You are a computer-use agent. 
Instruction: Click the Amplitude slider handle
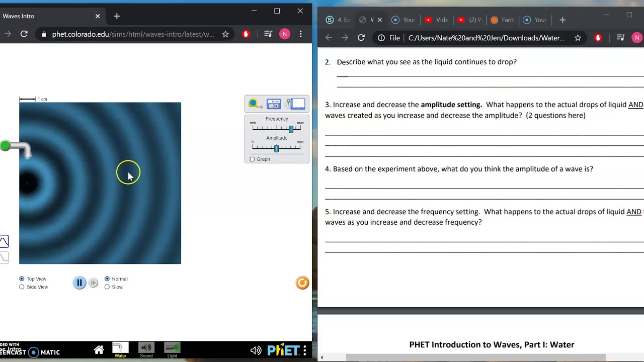[x=276, y=148]
